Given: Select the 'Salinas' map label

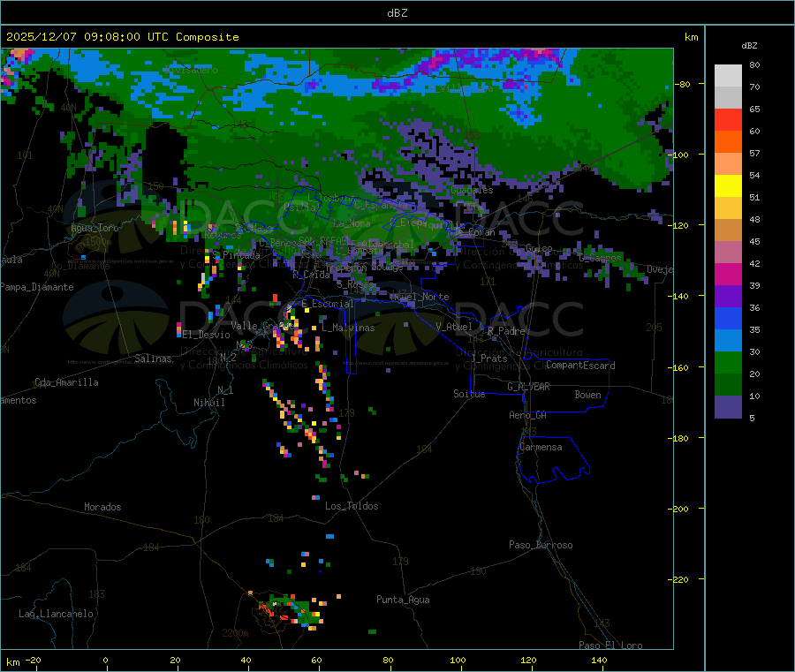Looking at the screenshot, I should tap(153, 359).
